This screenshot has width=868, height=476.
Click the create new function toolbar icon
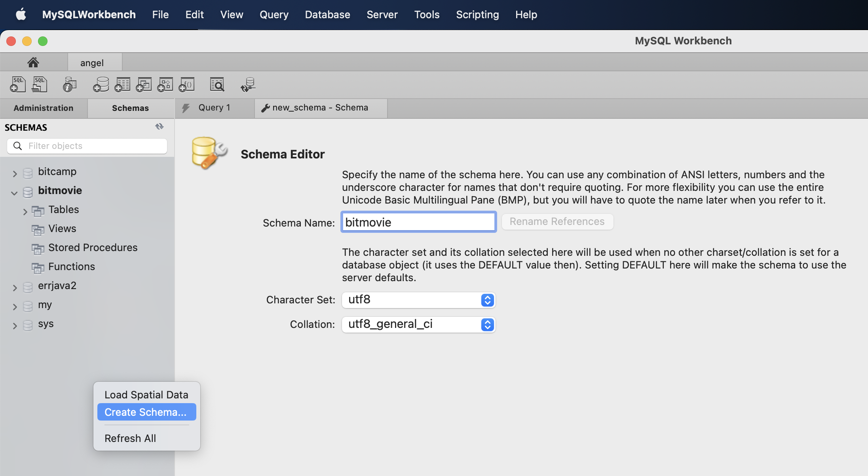pyautogui.click(x=186, y=84)
